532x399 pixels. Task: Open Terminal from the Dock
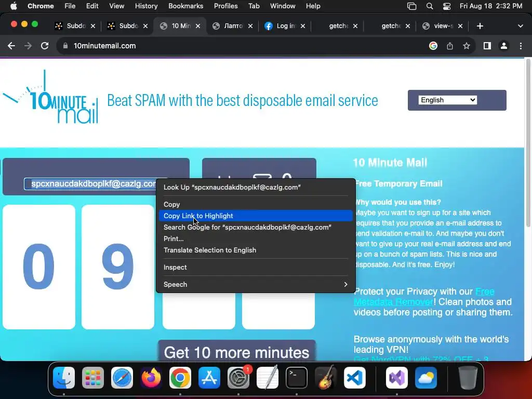point(297,378)
